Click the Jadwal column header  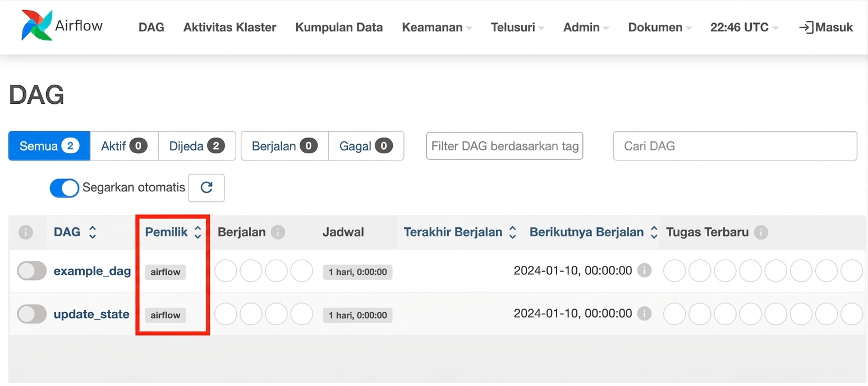click(343, 232)
